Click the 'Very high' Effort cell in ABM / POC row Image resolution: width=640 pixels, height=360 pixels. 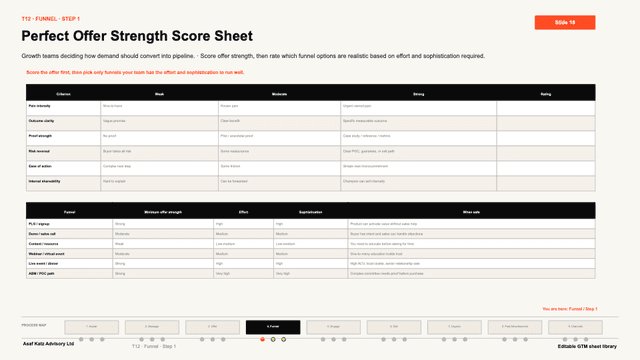[243, 273]
